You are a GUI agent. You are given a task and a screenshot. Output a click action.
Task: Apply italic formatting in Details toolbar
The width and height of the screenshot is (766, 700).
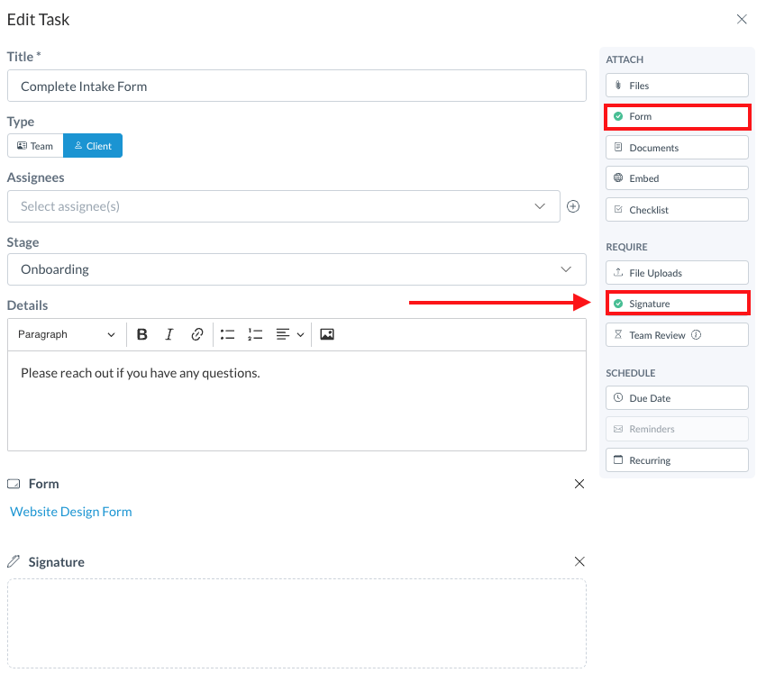point(169,334)
